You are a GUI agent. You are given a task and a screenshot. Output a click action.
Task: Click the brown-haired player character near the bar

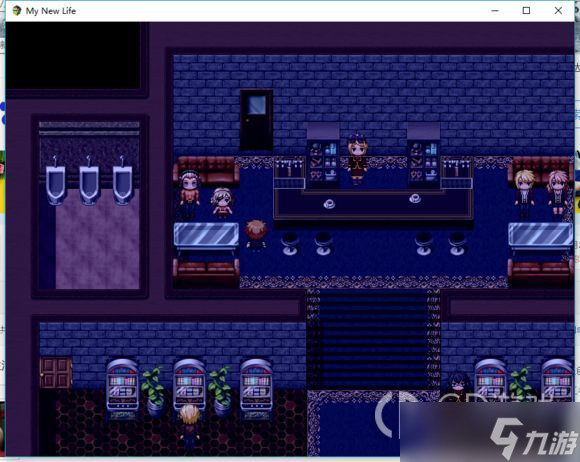click(255, 236)
